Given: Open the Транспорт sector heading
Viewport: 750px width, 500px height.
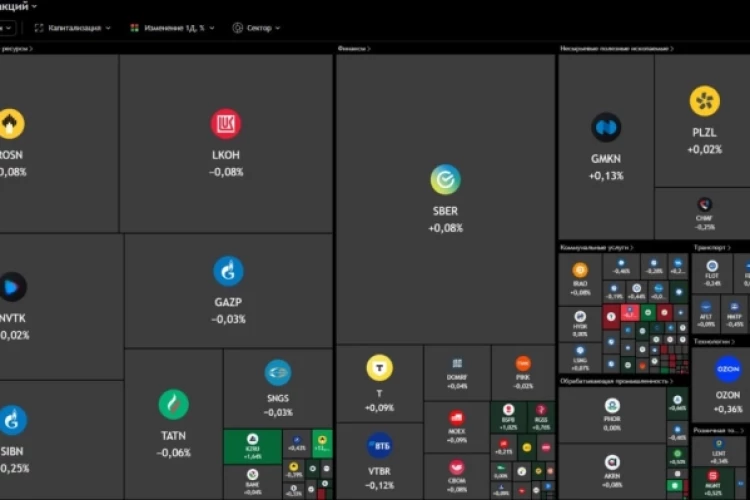Looking at the screenshot, I should tap(712, 247).
